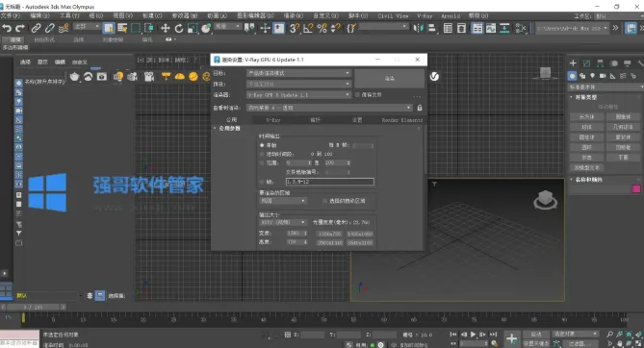Open the Schematic View icon

click(504, 28)
